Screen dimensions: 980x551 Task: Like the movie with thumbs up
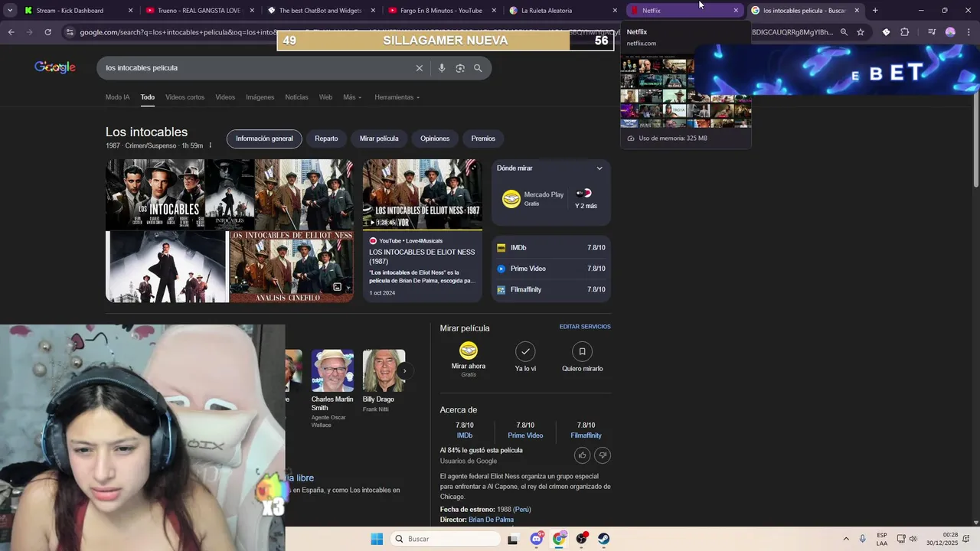coord(582,455)
